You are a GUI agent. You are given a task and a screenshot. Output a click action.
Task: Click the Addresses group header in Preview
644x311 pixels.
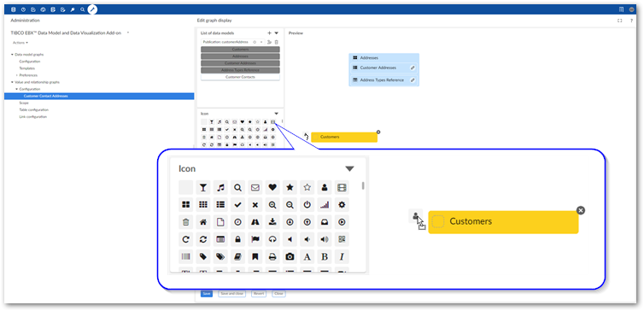[384, 58]
